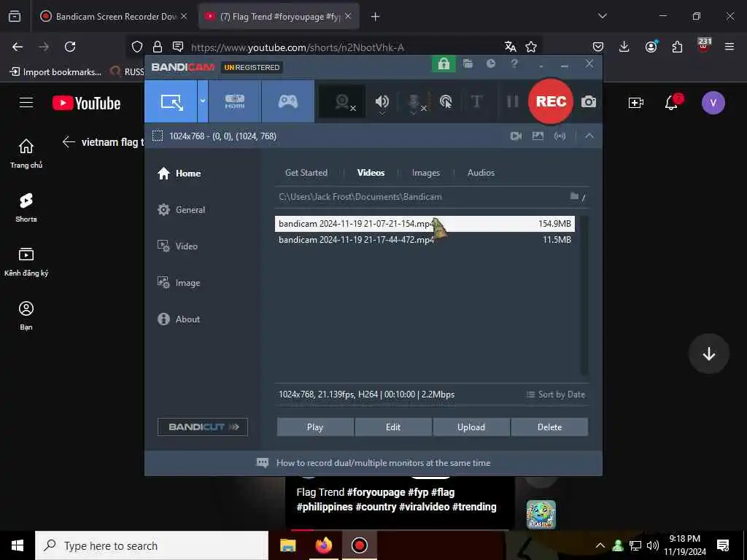Take a screenshot with camera icon

589,101
